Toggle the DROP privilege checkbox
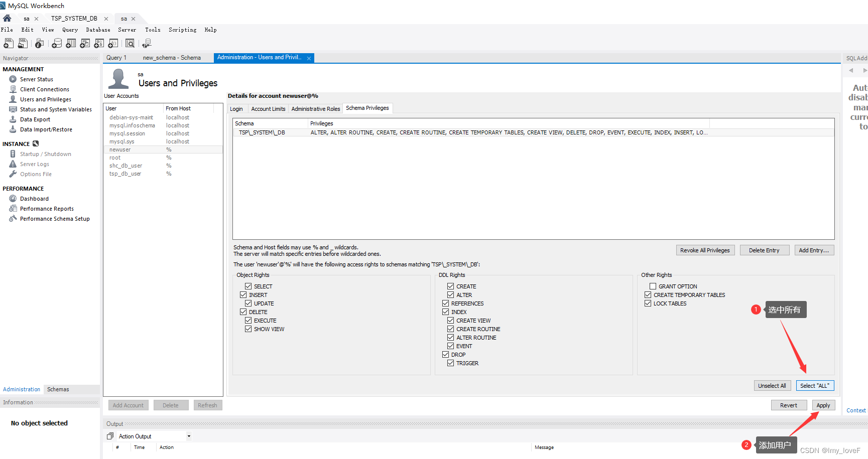This screenshot has height=459, width=868. pos(445,355)
